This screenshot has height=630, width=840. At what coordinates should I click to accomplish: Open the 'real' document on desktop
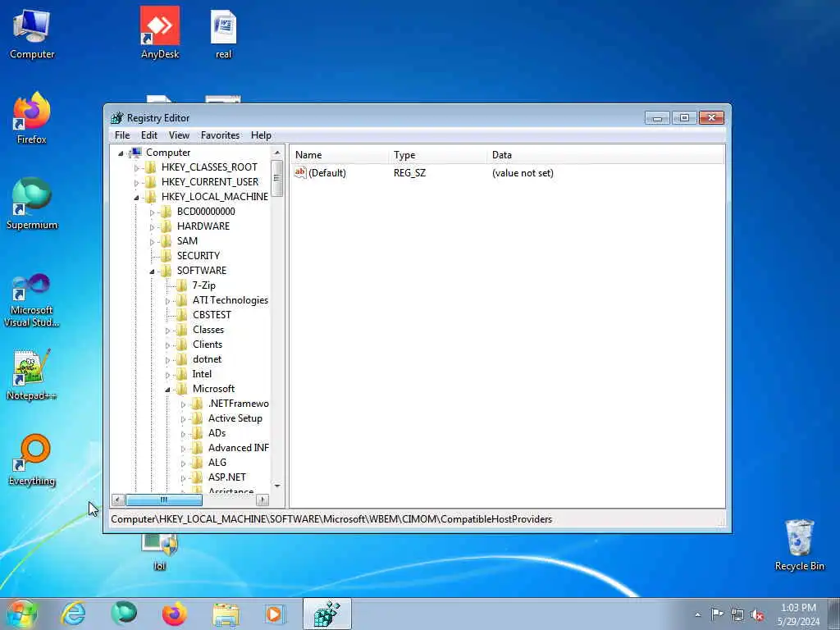click(223, 33)
